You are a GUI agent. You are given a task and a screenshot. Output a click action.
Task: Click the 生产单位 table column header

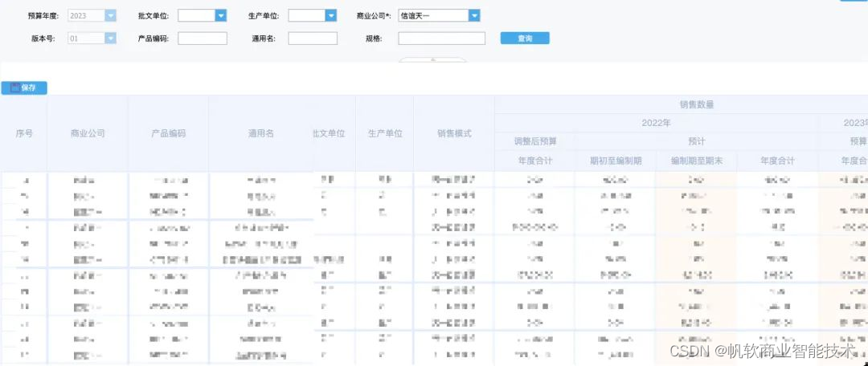[x=385, y=133]
